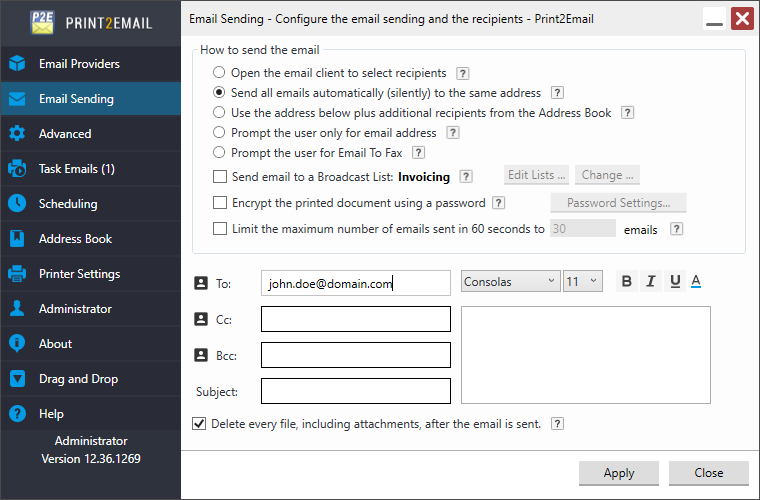Click the Bcc address book icon
The width and height of the screenshot is (760, 500).
(x=199, y=355)
